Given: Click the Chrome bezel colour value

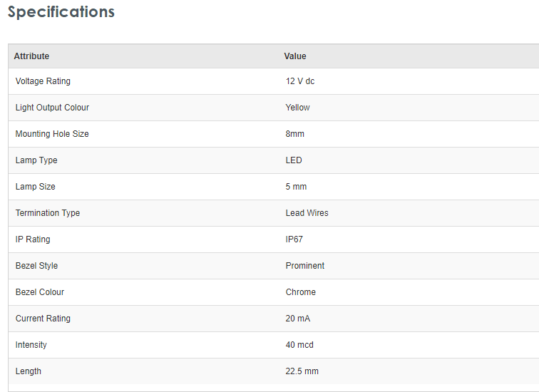Looking at the screenshot, I should (x=301, y=292).
